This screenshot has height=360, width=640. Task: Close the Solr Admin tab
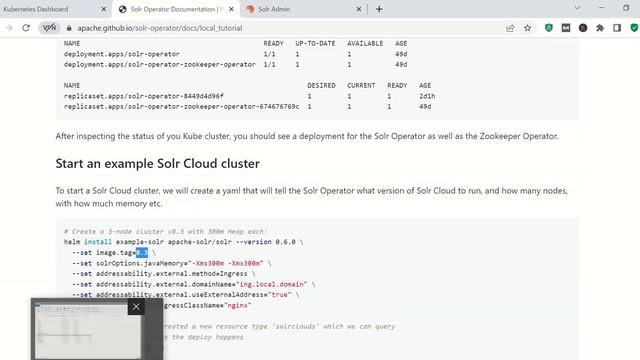[x=359, y=9]
